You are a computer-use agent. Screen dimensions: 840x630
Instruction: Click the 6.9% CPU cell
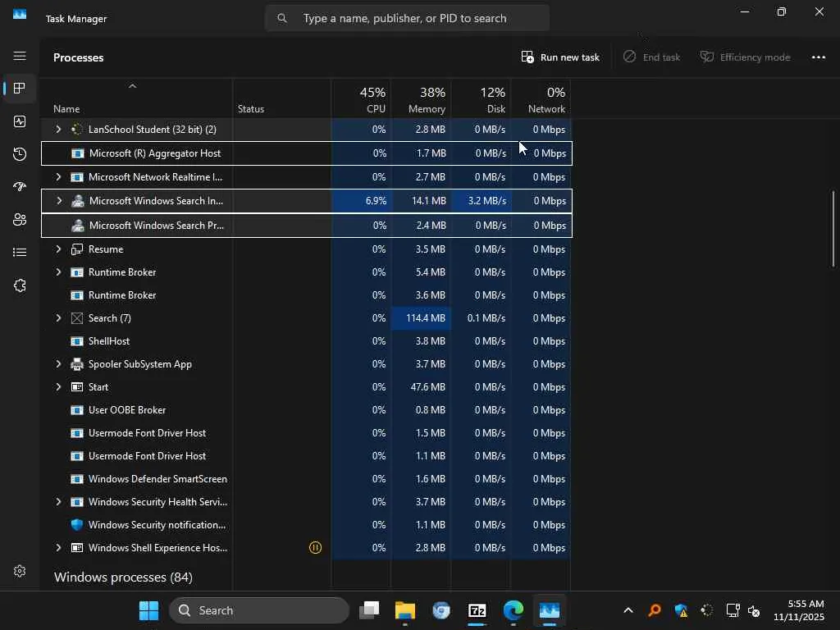pyautogui.click(x=361, y=201)
